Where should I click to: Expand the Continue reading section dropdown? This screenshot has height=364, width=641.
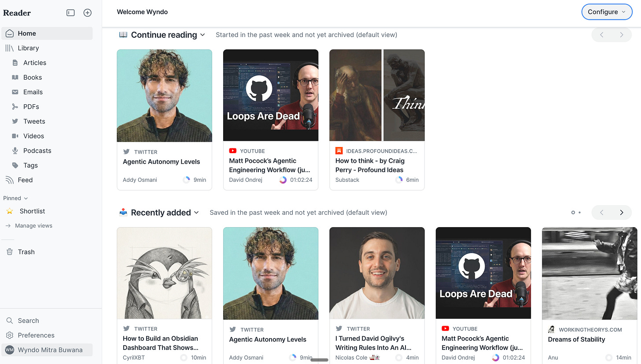(203, 35)
